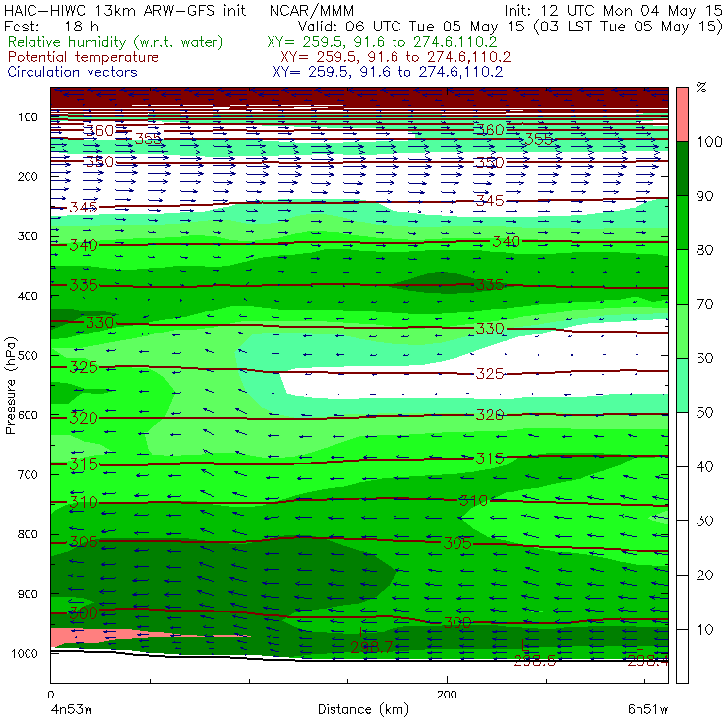This screenshot has height=728, width=728.
Task: Click the '200' distance axis tick label
Action: [x=447, y=695]
